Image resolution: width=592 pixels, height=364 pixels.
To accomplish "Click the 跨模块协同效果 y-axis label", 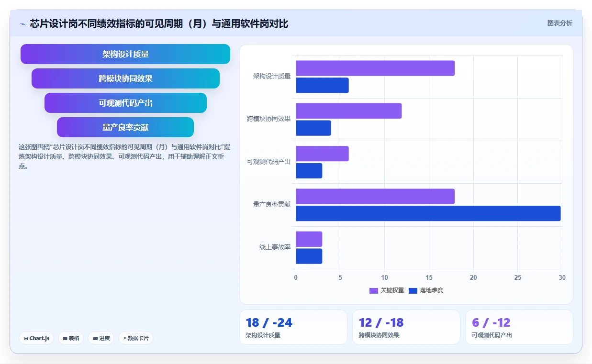I will point(268,119).
